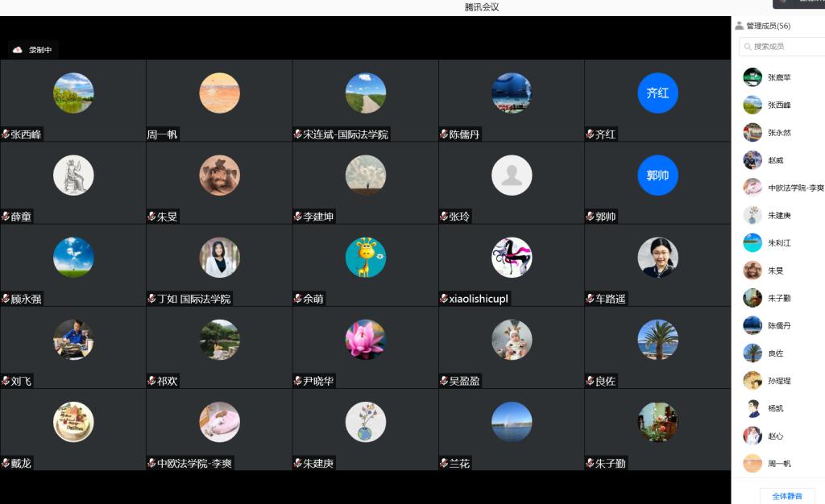
Task: Click muted mic icon beside 宋连斌-国际法学院
Action: (x=297, y=134)
